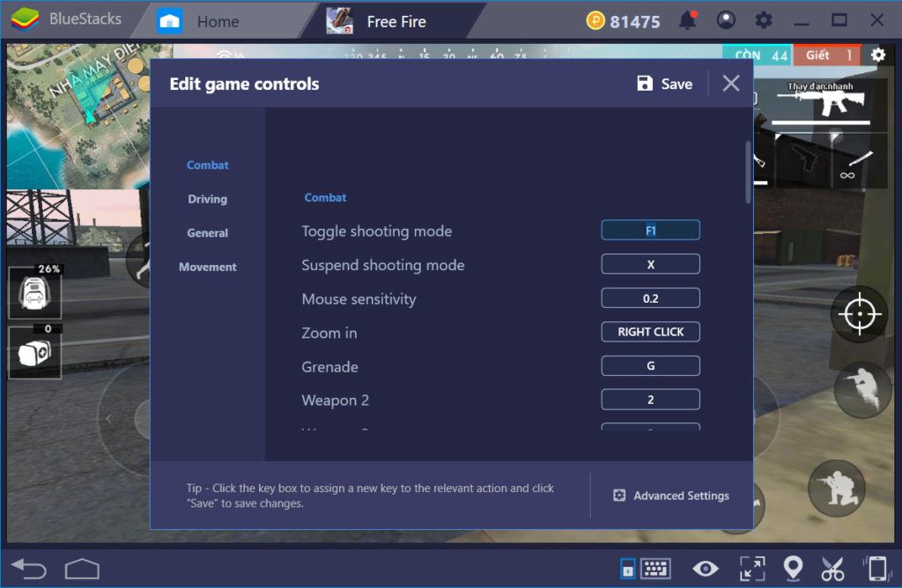Save the edited game controls

663,84
